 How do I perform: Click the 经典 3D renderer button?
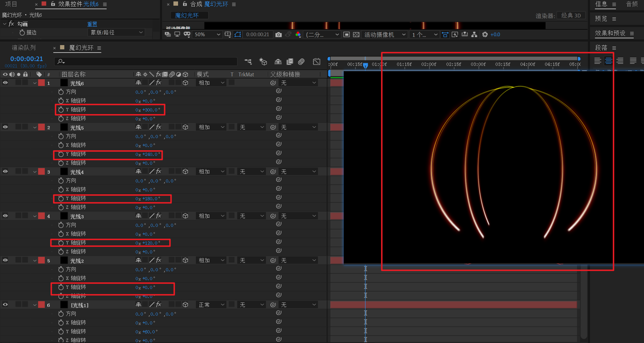click(x=571, y=15)
